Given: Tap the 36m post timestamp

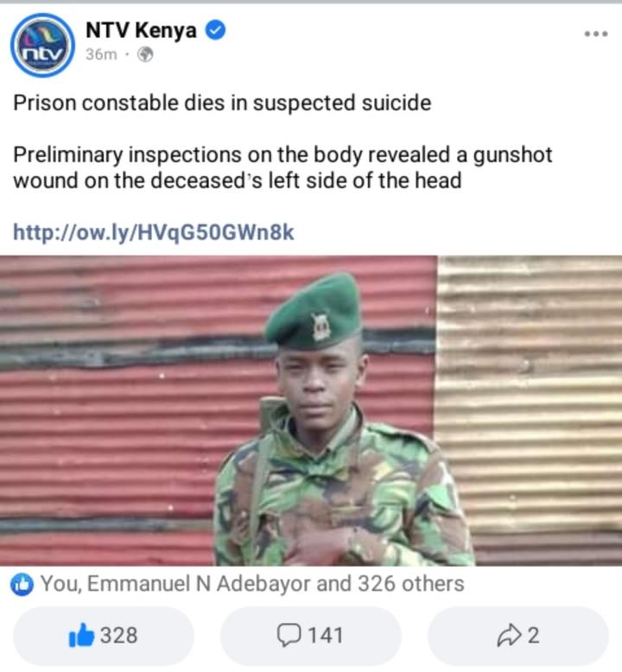Looking at the screenshot, I should coord(101,54).
